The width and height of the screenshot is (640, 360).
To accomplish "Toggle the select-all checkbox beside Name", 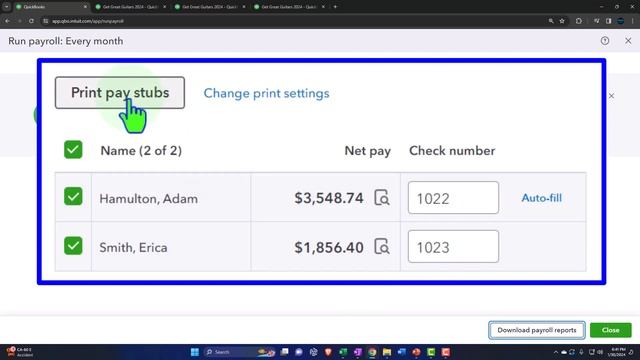I will pos(73,149).
